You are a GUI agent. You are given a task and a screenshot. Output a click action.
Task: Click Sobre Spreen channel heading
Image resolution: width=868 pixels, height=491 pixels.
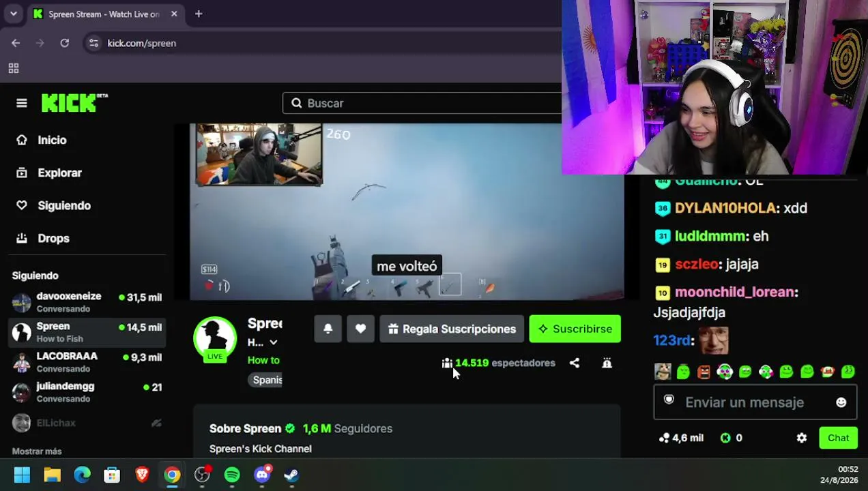coord(245,428)
